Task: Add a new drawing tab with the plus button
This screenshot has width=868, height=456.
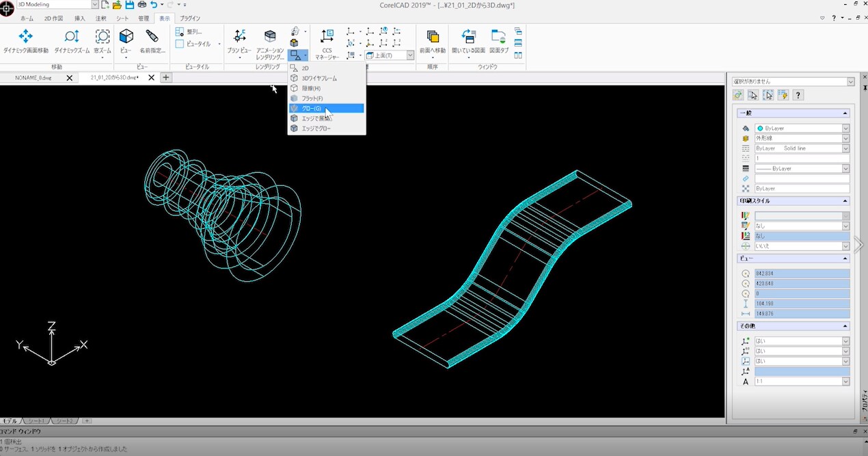Action: tap(166, 78)
